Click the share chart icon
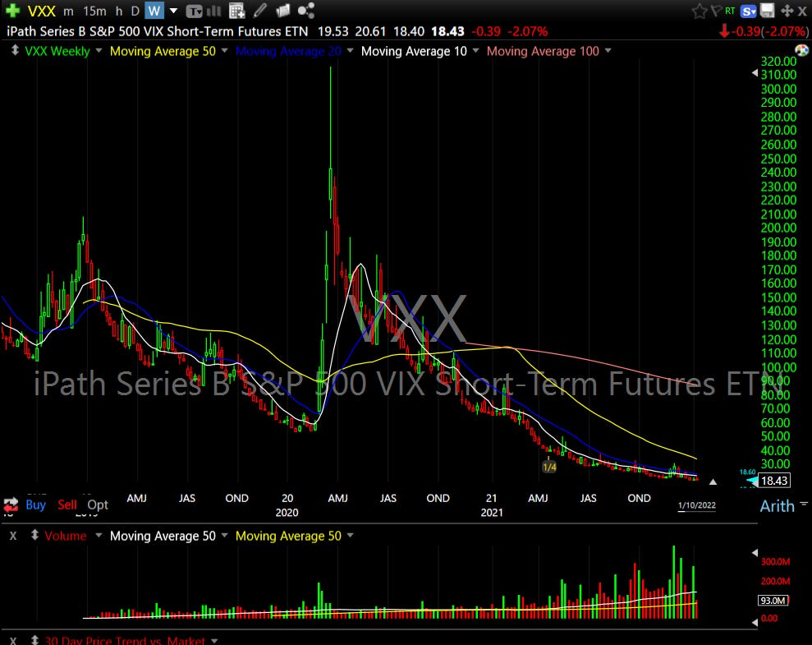This screenshot has height=645, width=812. pos(306,11)
